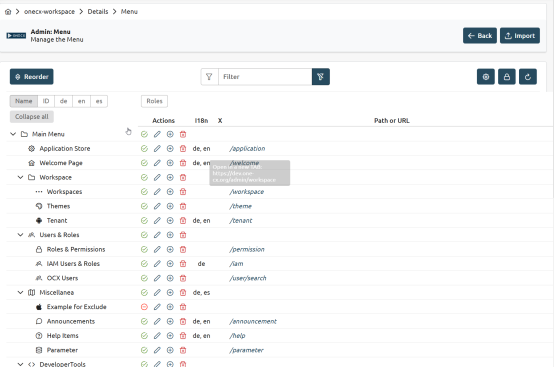554x367 pixels.
Task: Add a child item under Users & Roles
Action: (x=170, y=235)
